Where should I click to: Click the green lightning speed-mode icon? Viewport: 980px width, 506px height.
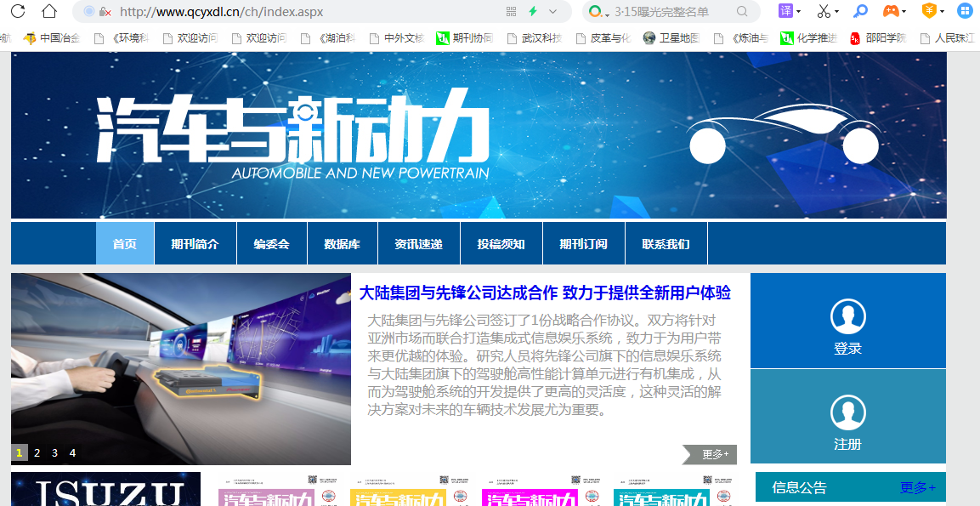coord(533,12)
